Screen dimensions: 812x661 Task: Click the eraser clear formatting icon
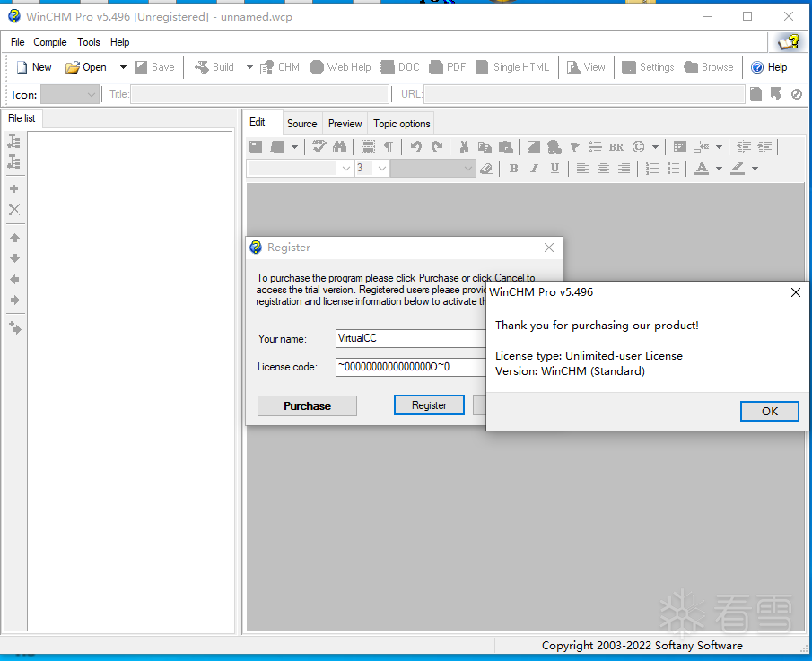[x=486, y=169]
